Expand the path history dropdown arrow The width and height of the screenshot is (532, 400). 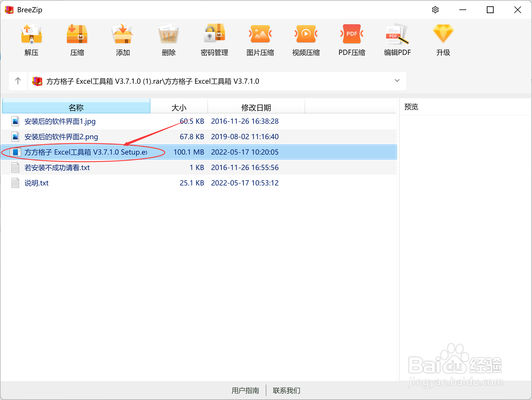(x=397, y=81)
